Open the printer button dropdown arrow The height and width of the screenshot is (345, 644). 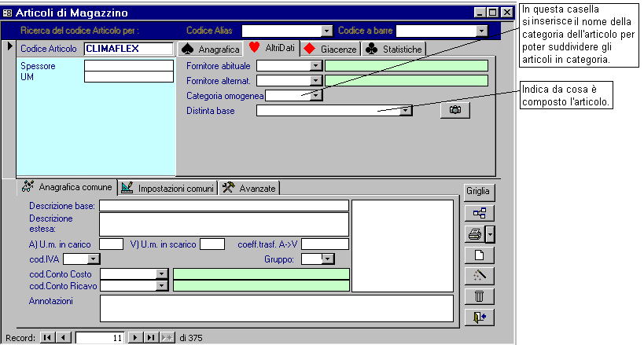coord(490,234)
